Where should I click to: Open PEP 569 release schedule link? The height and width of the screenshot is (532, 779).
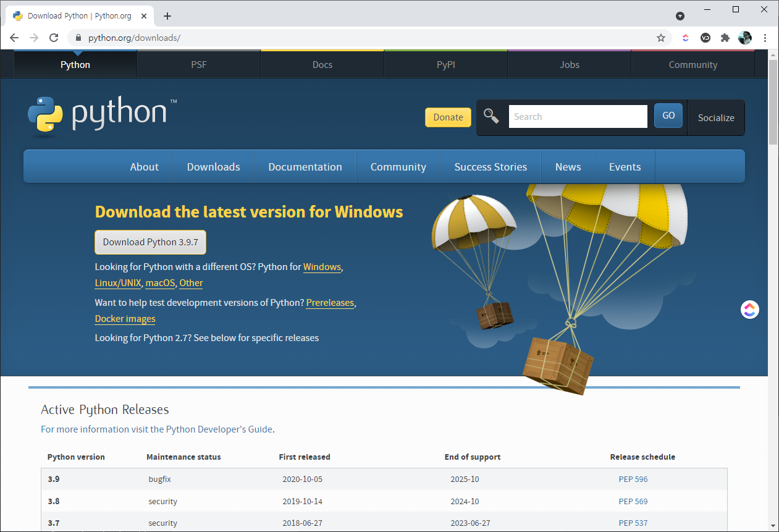point(633,501)
